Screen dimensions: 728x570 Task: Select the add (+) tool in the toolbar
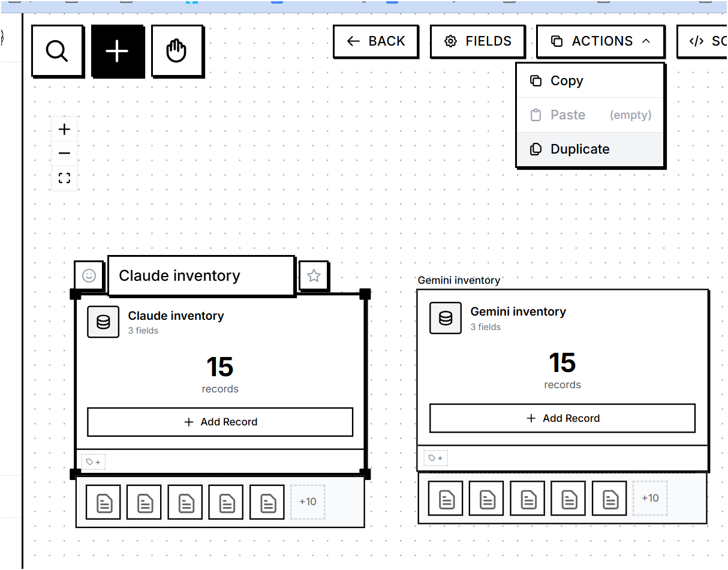click(x=118, y=51)
